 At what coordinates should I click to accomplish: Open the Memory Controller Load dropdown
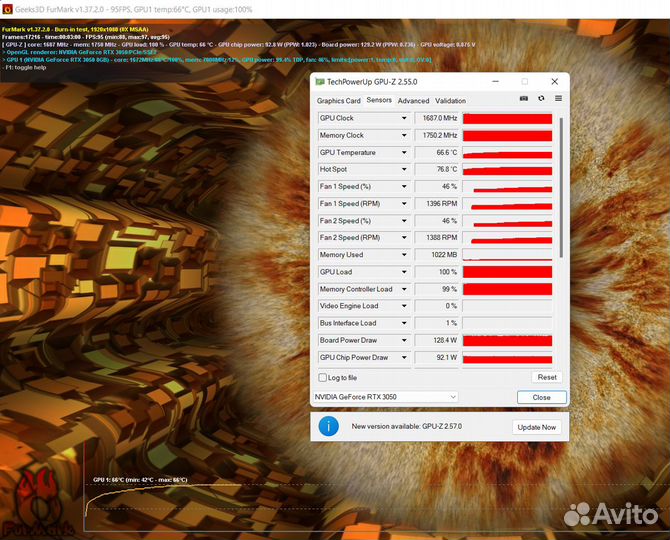click(x=404, y=289)
